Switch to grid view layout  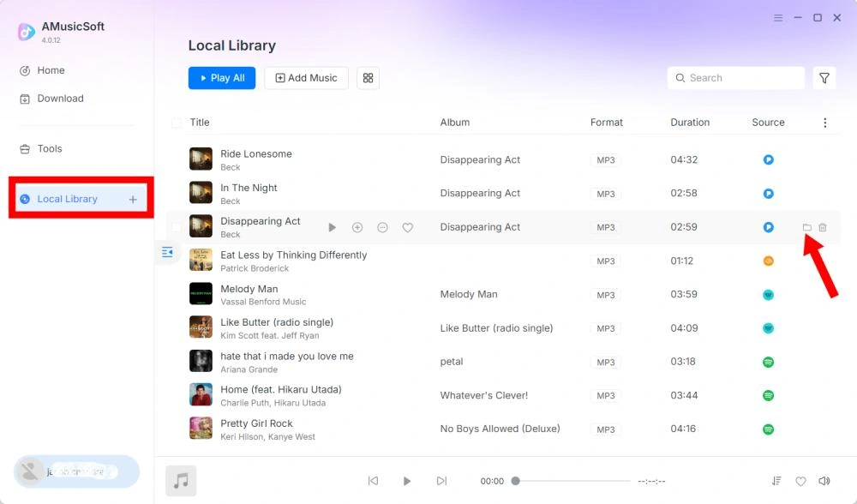[x=368, y=78]
